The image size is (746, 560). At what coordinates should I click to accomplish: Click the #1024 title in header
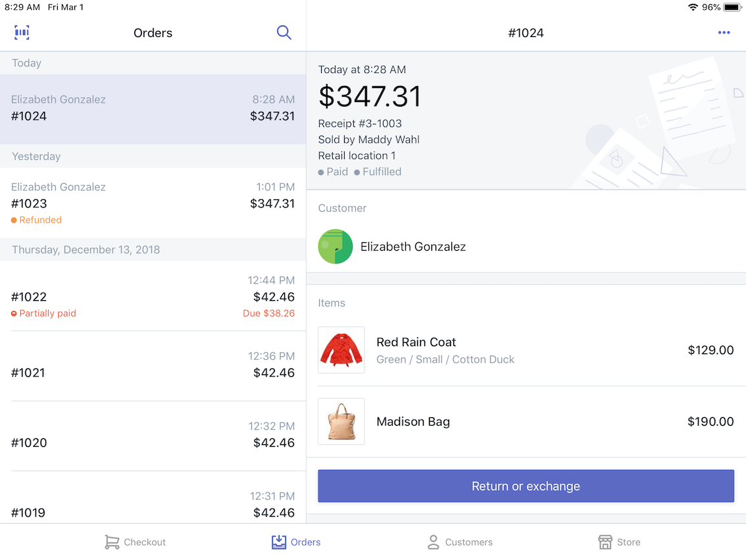point(526,33)
